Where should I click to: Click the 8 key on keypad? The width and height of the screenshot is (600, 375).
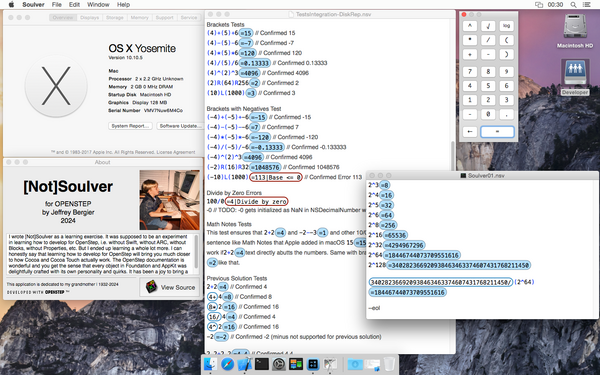tap(488, 72)
